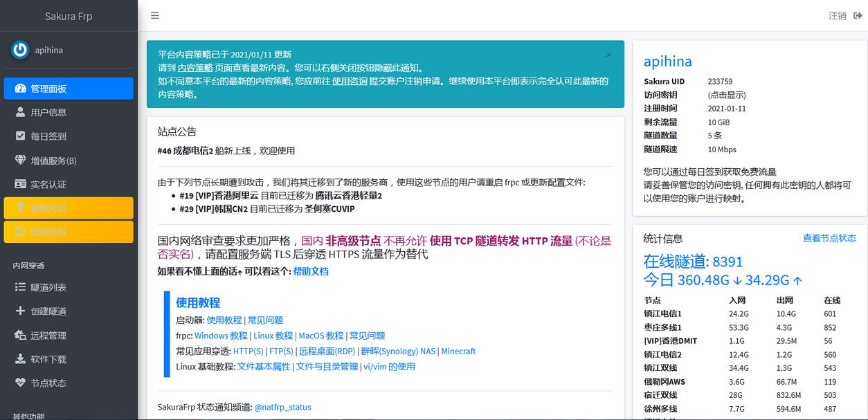Open the 查看节点状态 link
The height and width of the screenshot is (420, 868).
[x=829, y=238]
